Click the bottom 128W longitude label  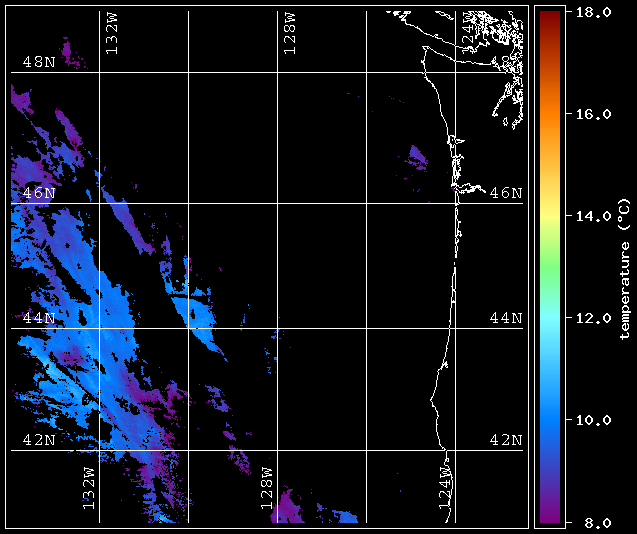[x=266, y=488]
